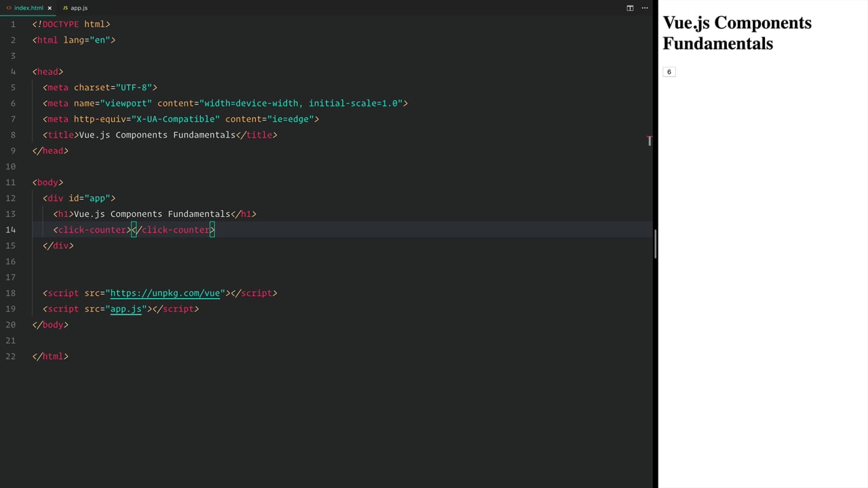Split the editor with the layout icon

(x=630, y=8)
